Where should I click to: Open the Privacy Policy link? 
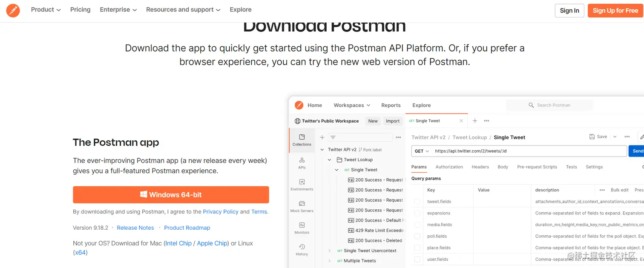221,211
